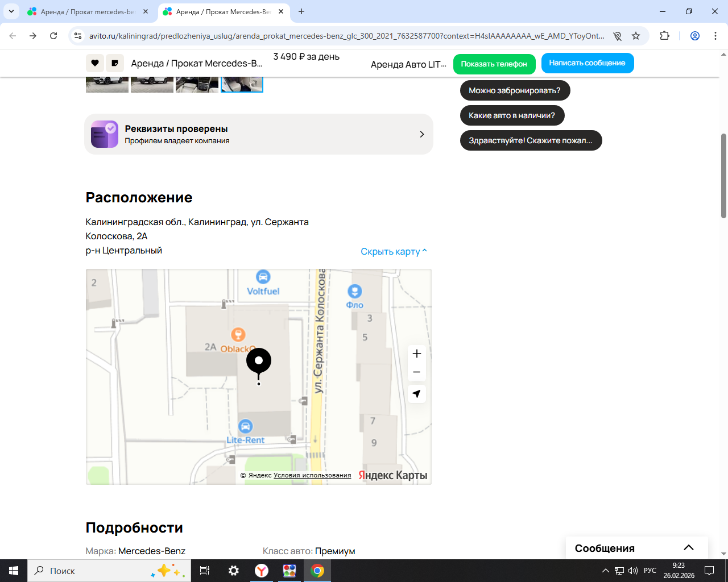
Task: Open the Реквизиты проверены details chevron
Action: (x=421, y=134)
